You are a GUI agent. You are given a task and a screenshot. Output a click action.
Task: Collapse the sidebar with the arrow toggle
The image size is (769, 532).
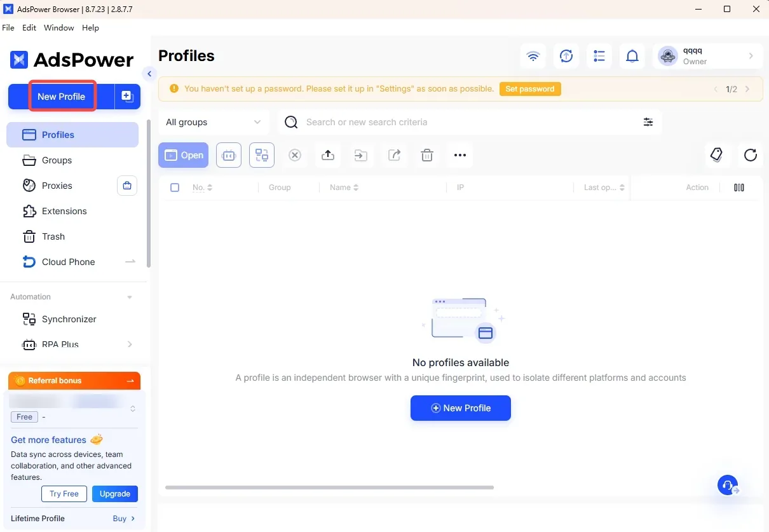pos(149,74)
